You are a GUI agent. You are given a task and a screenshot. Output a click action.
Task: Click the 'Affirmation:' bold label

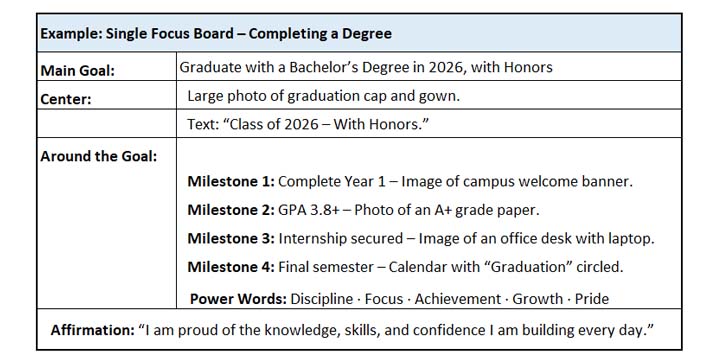[x=92, y=330]
